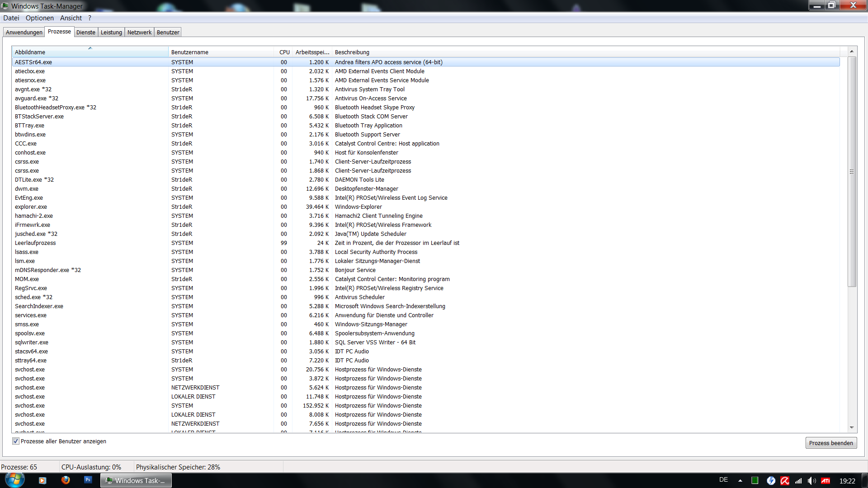The image size is (868, 488).
Task: Switch to the Dienste tab
Action: [x=86, y=32]
